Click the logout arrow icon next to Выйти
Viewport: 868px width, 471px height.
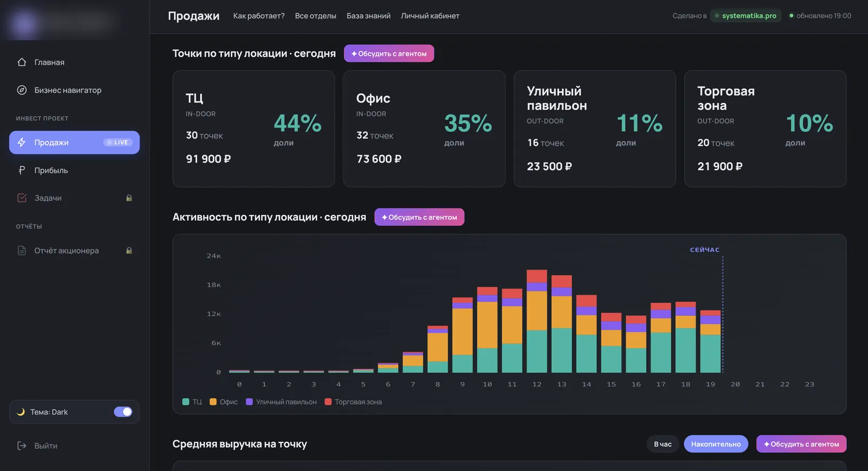[x=22, y=445]
